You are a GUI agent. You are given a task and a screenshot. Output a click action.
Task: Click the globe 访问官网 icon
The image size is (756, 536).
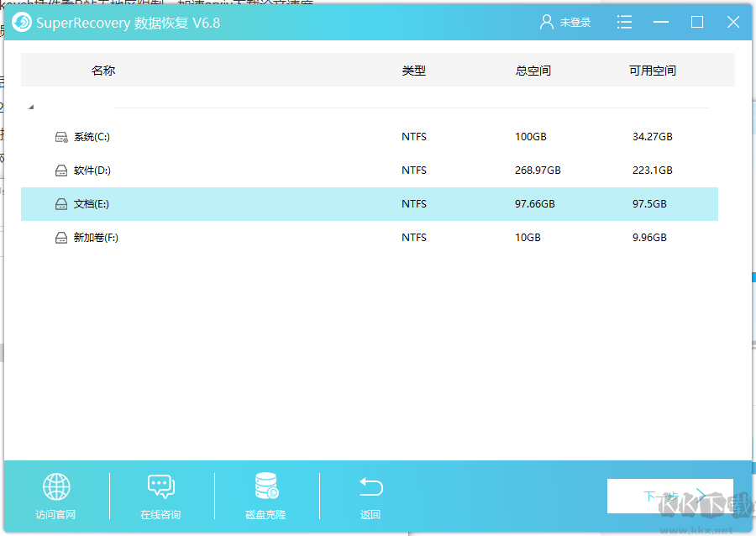tap(56, 486)
